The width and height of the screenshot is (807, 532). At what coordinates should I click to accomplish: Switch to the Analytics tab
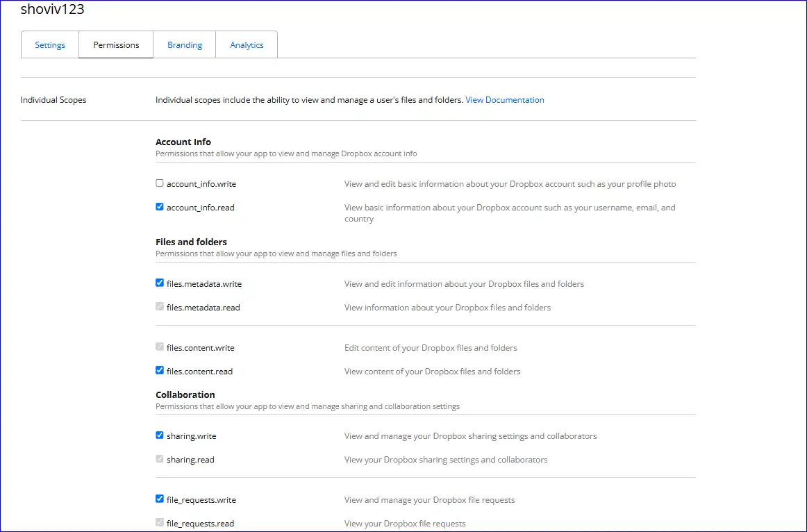tap(247, 44)
